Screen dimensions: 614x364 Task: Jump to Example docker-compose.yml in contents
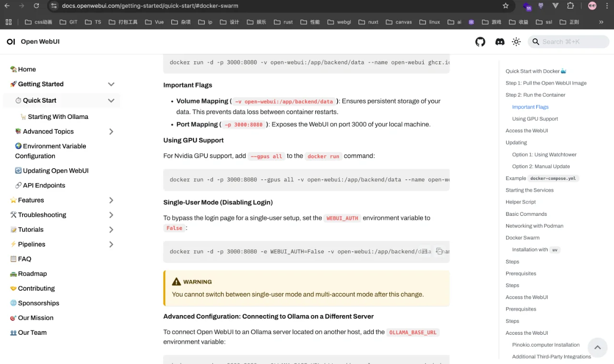coord(543,178)
